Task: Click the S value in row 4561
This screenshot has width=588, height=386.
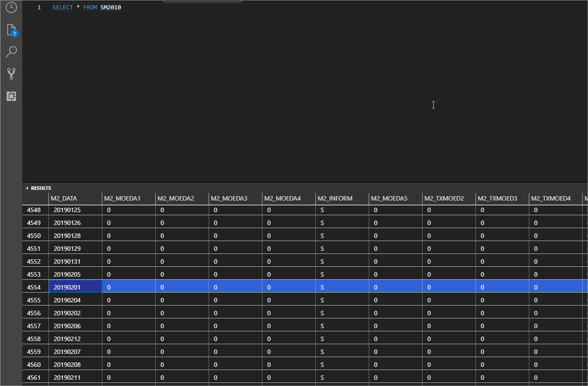Action: click(x=322, y=377)
